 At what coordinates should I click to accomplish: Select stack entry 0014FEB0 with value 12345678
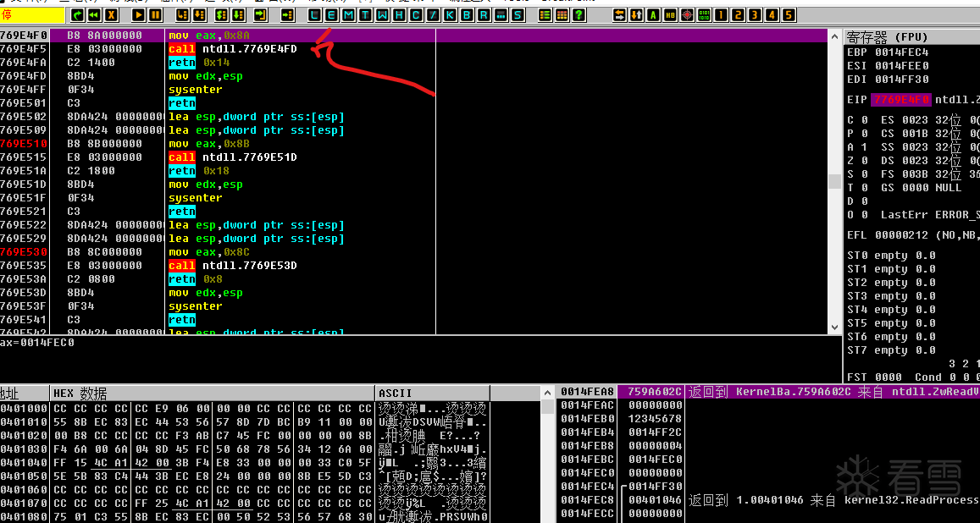tap(767, 419)
